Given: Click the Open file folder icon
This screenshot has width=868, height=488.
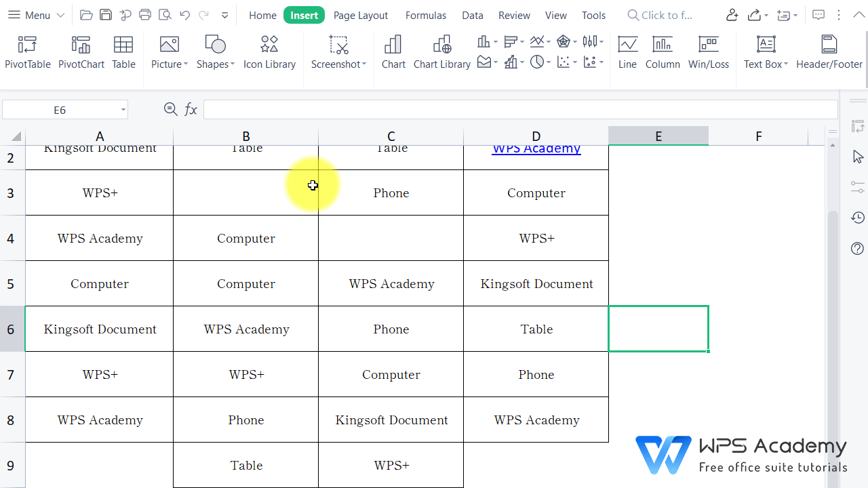Looking at the screenshot, I should 86,15.
